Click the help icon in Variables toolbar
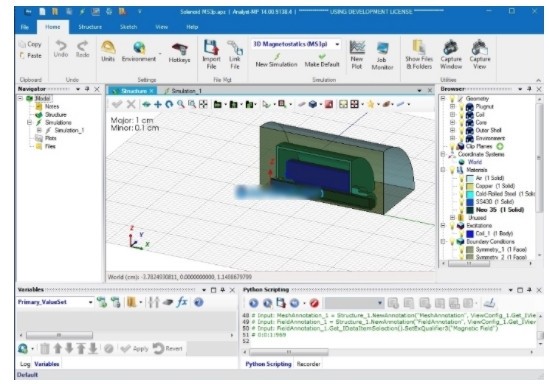Image resolution: width=549 pixels, height=384 pixels. pos(199,302)
